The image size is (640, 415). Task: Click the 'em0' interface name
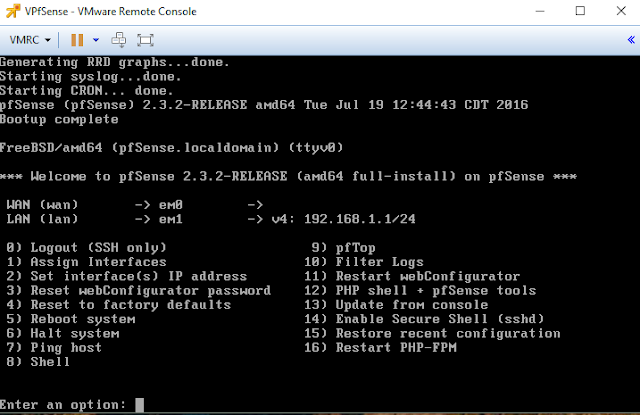click(171, 205)
